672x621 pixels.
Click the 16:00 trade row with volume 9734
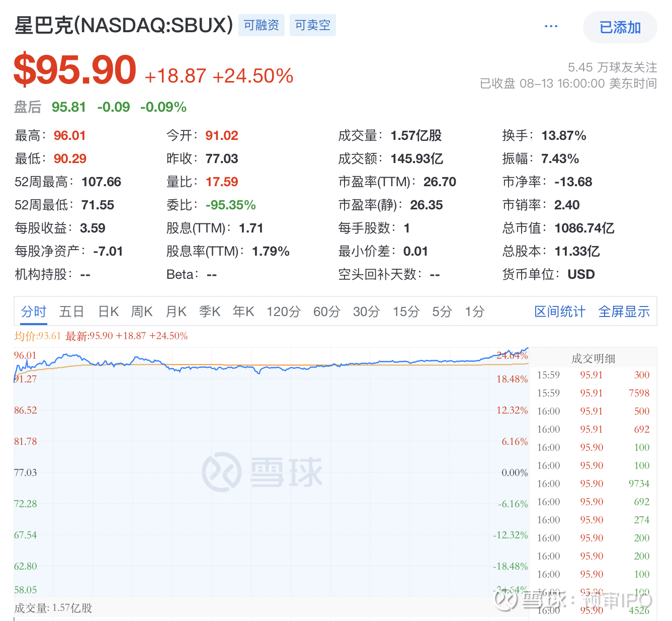[594, 484]
